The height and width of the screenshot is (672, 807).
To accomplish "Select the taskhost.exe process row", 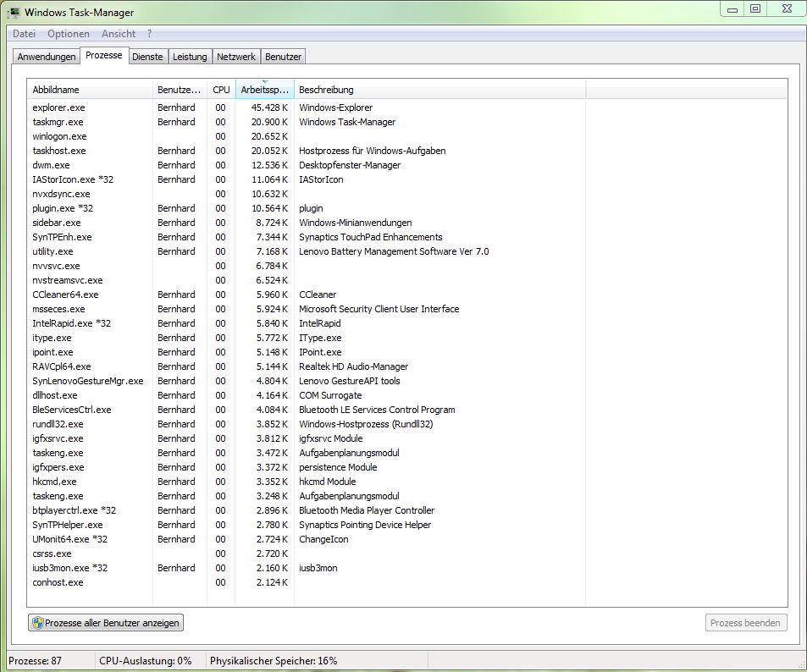I will tap(307, 151).
